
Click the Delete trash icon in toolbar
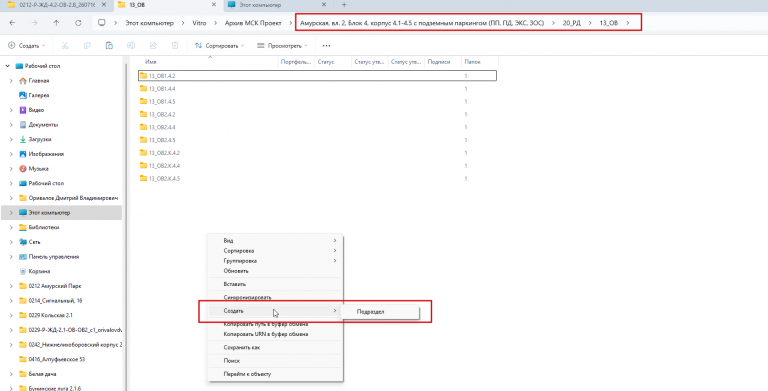175,46
